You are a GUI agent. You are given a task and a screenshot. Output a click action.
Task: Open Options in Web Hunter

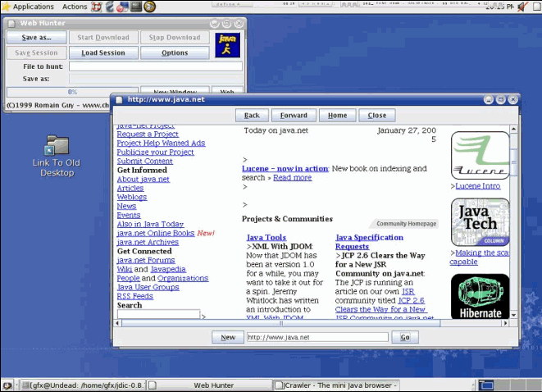175,52
